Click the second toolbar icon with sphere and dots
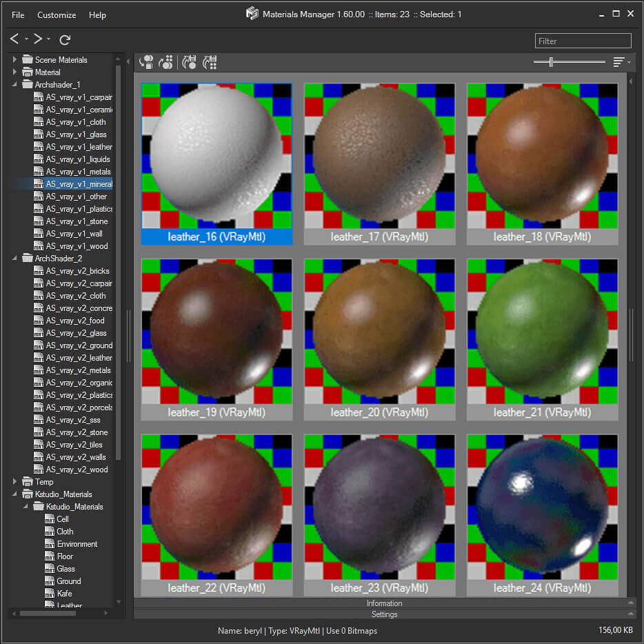 pos(166,62)
